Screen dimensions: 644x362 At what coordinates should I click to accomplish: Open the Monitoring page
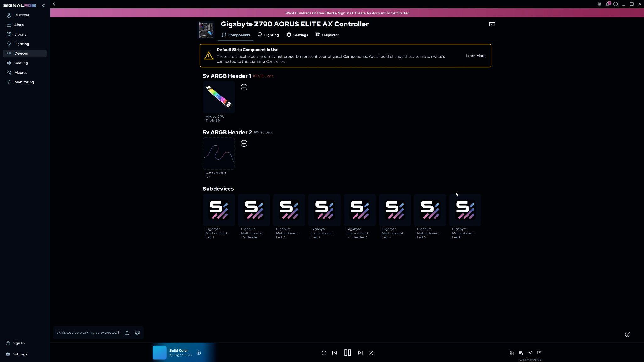click(x=25, y=82)
